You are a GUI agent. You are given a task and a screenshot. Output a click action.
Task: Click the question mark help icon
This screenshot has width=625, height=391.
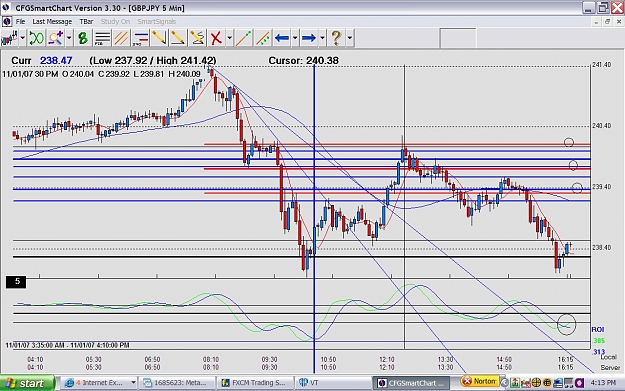pyautogui.click(x=336, y=38)
